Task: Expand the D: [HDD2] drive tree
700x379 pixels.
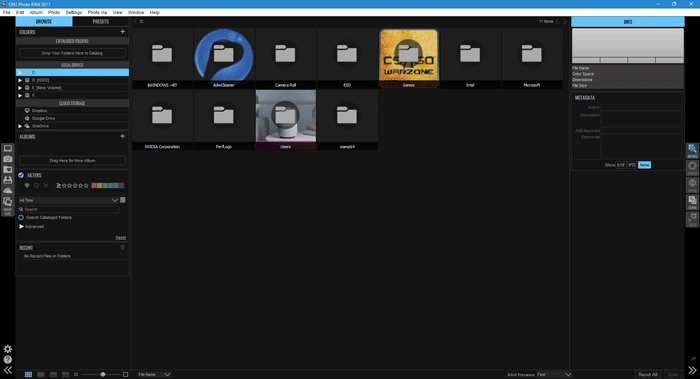Action: point(20,80)
